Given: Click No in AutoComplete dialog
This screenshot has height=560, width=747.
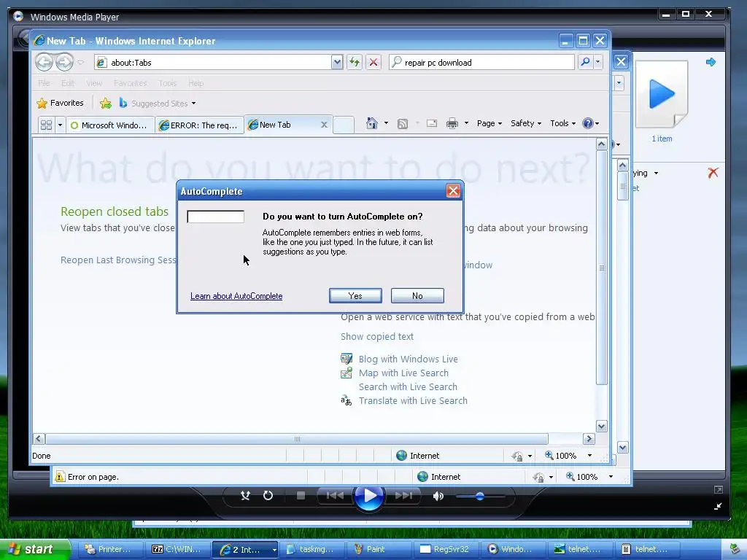Looking at the screenshot, I should pos(417,296).
